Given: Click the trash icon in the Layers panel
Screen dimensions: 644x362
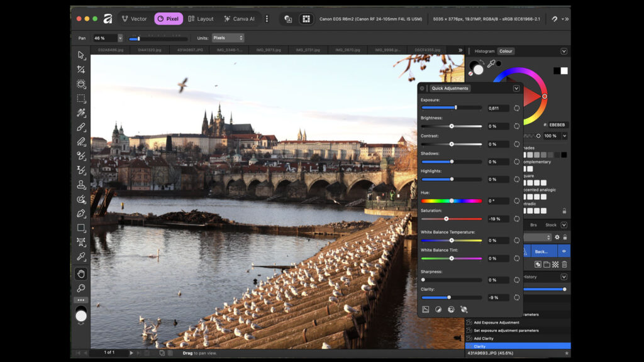Looking at the screenshot, I should click(x=566, y=265).
